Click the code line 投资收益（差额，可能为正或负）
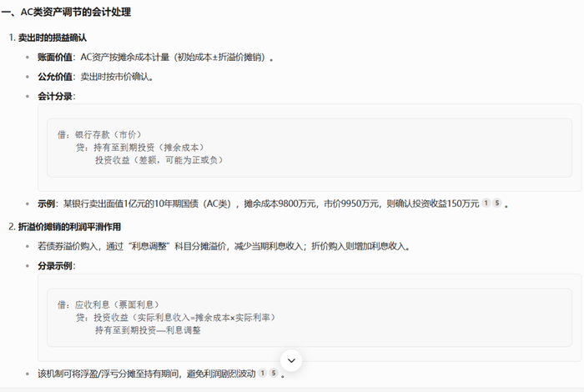This screenshot has height=392, width=584. click(159, 160)
